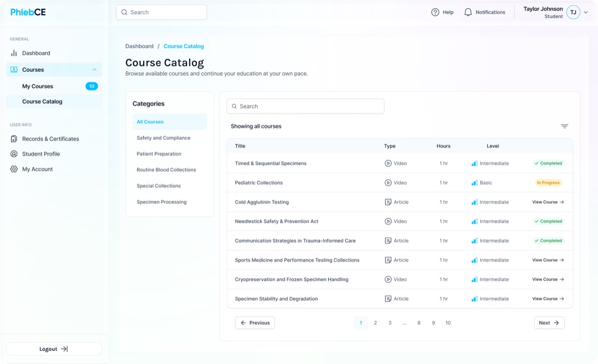Click Completed badge for Needlestick Safety row

[548, 221]
